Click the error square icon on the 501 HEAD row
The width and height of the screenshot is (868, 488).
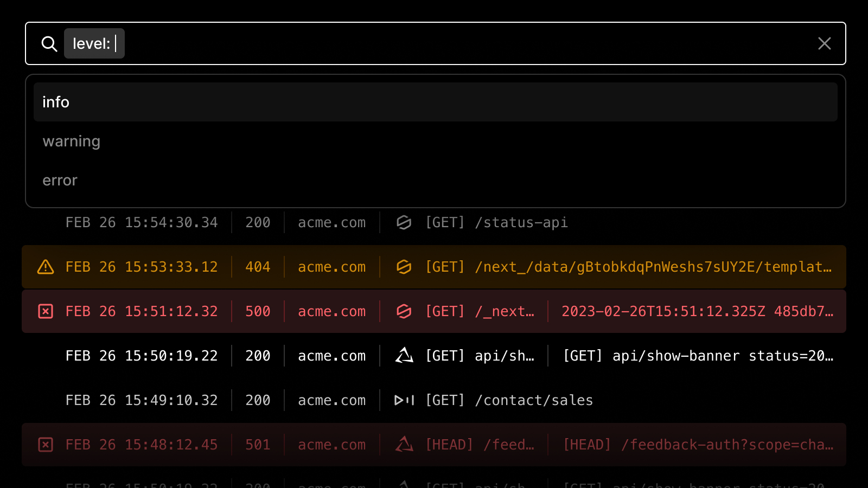[x=46, y=445]
